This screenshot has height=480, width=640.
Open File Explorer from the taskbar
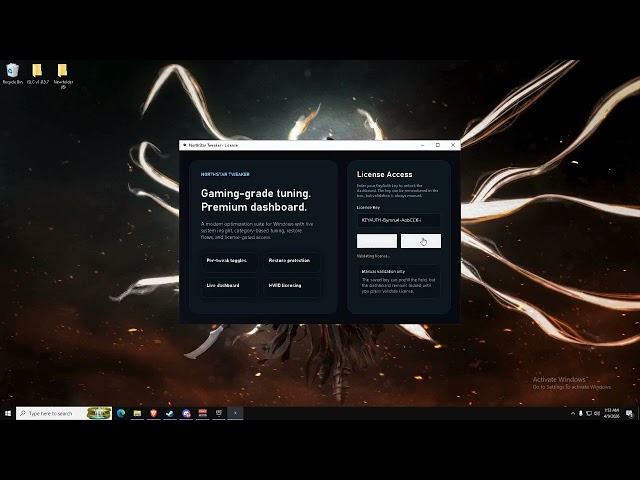tap(137, 413)
